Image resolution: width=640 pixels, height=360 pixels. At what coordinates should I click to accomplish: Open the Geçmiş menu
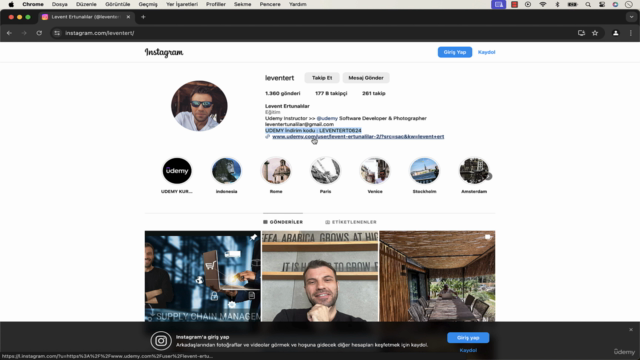(148, 4)
